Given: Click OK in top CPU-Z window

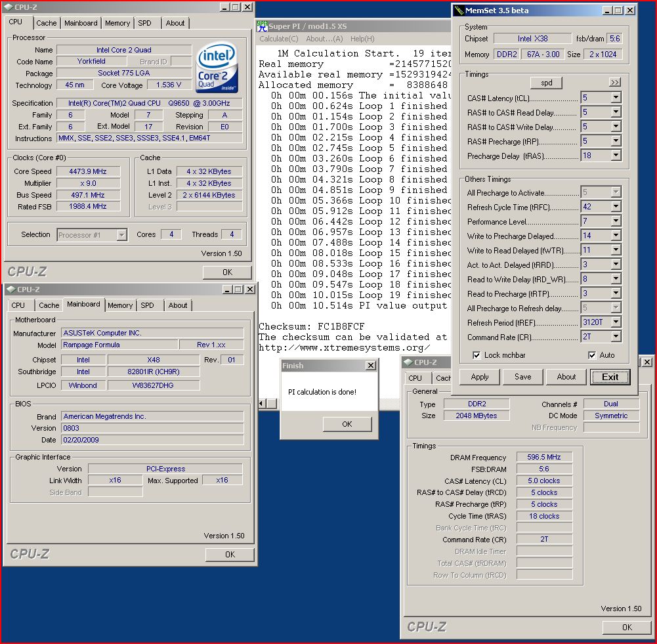Looking at the screenshot, I should (x=227, y=272).
